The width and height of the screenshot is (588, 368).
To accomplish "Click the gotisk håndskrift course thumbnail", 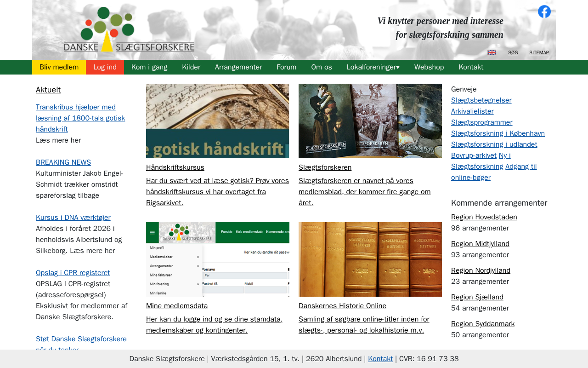I will click(218, 121).
